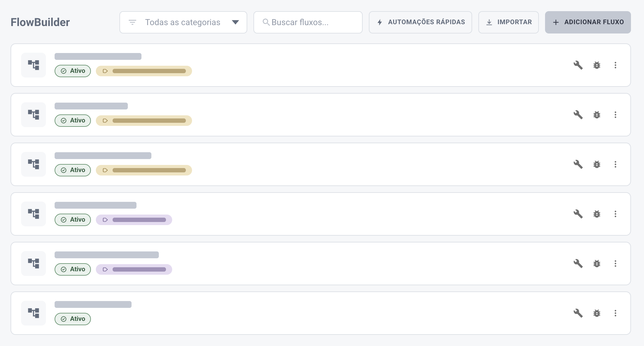644x346 pixels.
Task: Click bug icon on the fifth flow row
Action: [x=597, y=264]
